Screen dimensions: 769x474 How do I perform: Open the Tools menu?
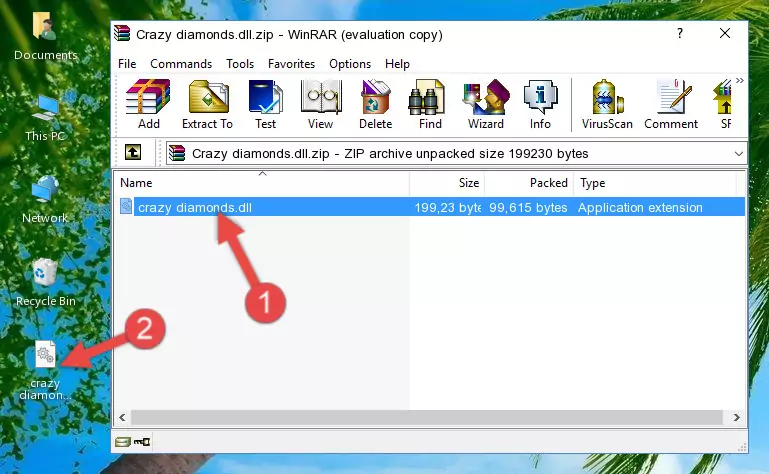[x=240, y=64]
